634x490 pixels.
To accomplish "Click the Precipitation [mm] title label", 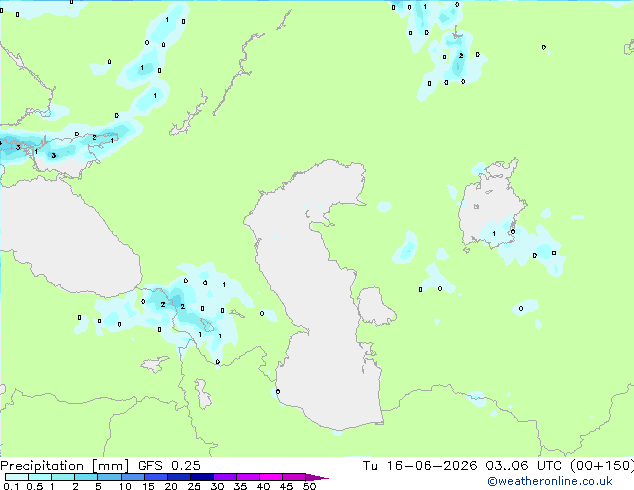I will [x=65, y=466].
